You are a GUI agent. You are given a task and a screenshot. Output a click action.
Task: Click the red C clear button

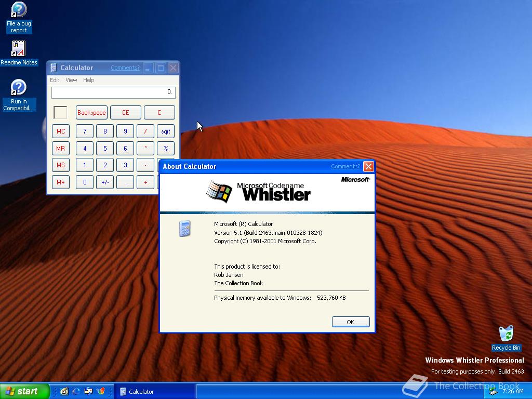[x=159, y=113]
